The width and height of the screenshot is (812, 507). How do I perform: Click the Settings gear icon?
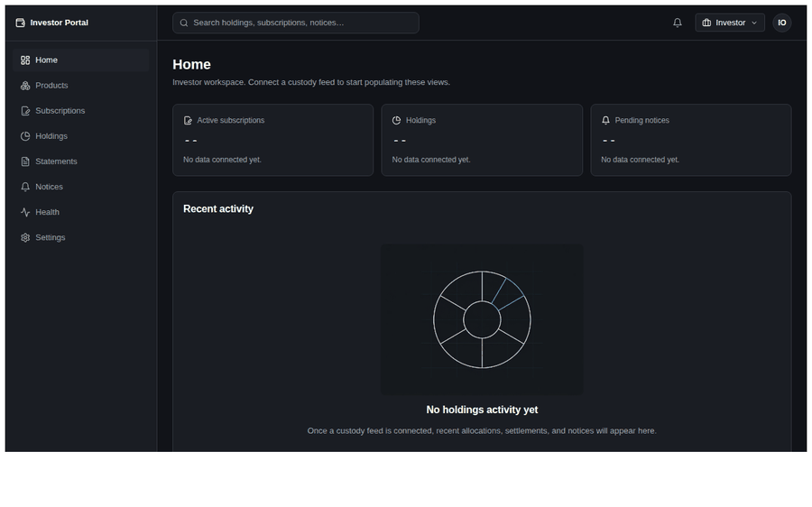[x=25, y=237]
